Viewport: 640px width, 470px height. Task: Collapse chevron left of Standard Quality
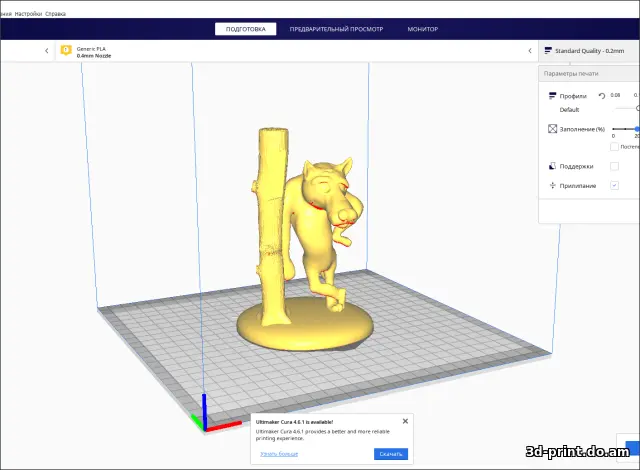(x=530, y=51)
